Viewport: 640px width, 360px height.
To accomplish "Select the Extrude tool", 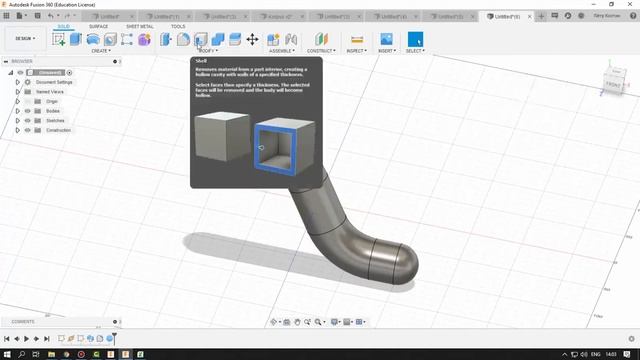I will 76,39.
